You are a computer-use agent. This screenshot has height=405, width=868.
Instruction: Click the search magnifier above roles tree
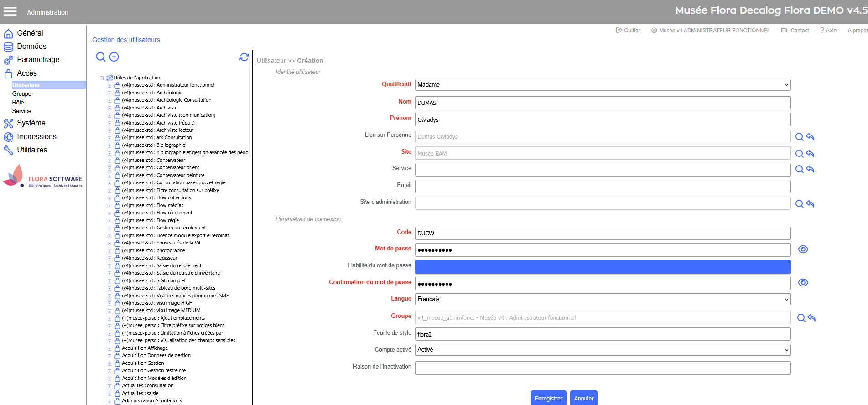[x=101, y=57]
